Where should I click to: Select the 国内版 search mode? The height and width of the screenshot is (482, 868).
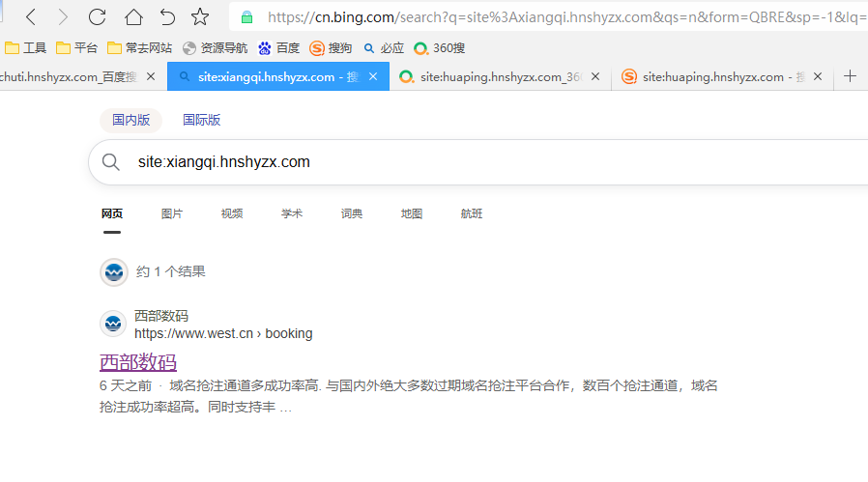pos(131,120)
